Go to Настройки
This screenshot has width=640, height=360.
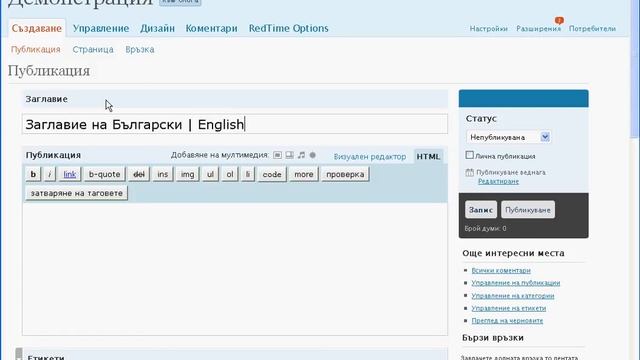(x=489, y=29)
